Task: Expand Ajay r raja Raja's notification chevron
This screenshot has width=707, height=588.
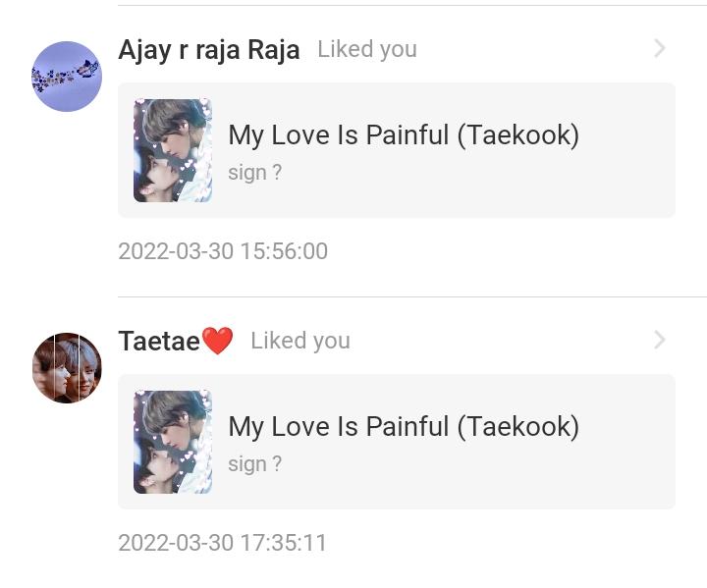Action: click(660, 48)
